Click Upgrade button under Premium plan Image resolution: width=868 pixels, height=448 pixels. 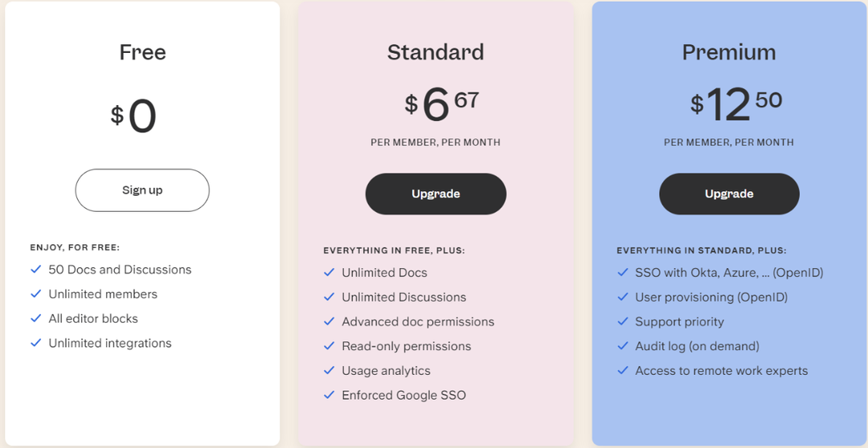click(x=729, y=194)
